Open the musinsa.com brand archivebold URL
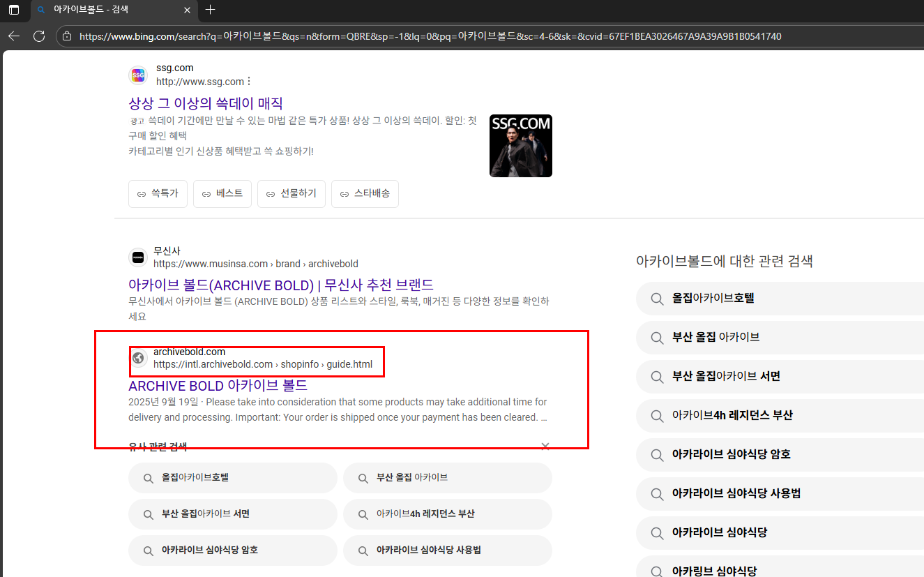The height and width of the screenshot is (577, 924). point(256,264)
